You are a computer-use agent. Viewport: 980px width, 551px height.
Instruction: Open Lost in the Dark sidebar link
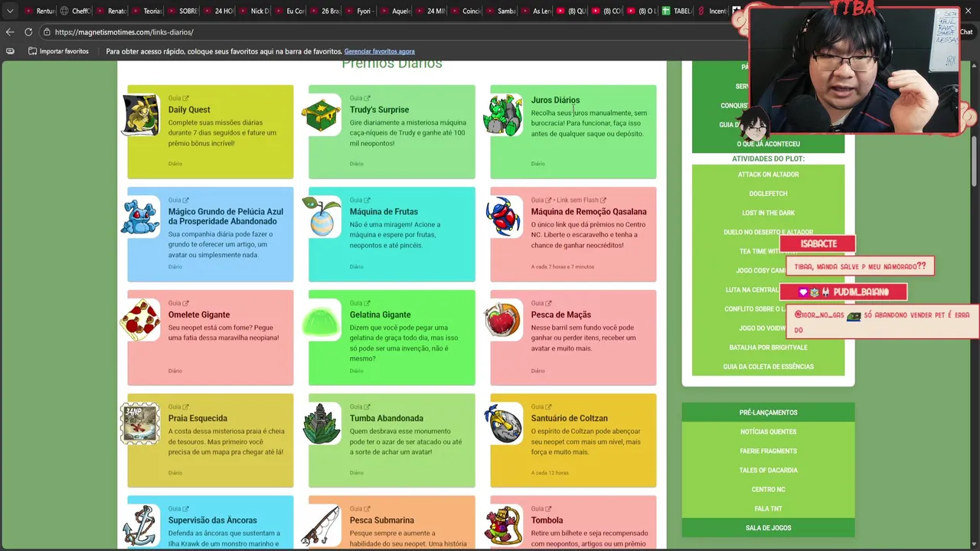(768, 213)
